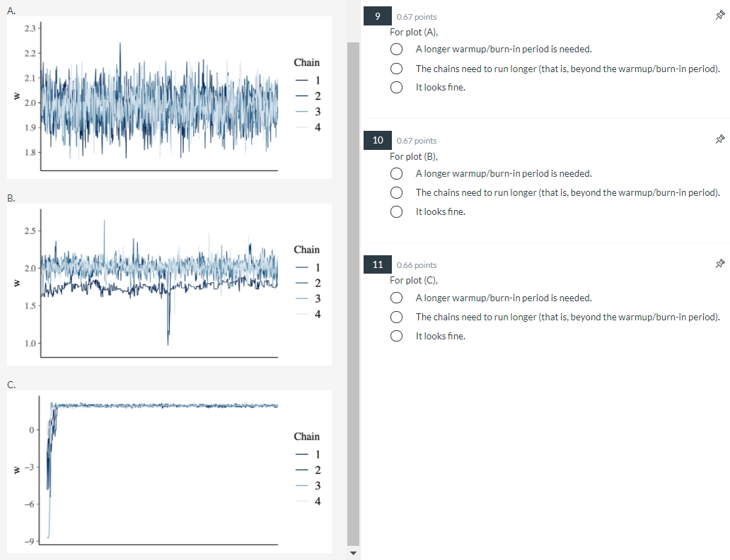Click the question number badge 11

(x=377, y=263)
